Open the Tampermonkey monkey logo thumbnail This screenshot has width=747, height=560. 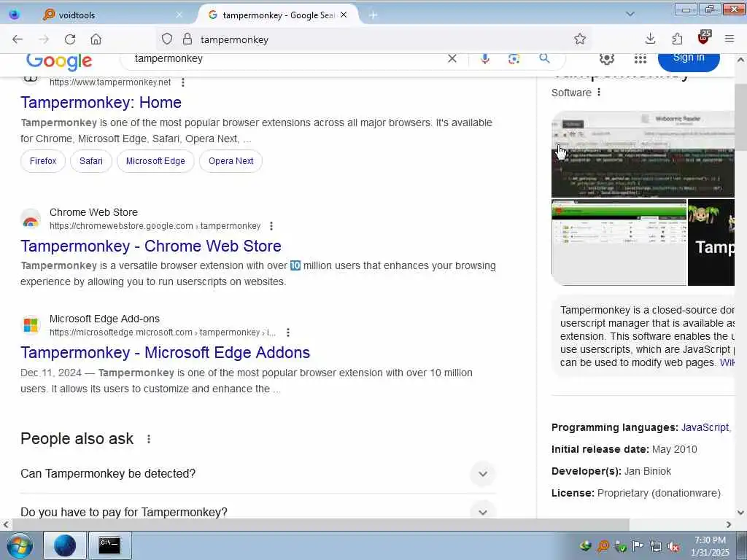711,242
